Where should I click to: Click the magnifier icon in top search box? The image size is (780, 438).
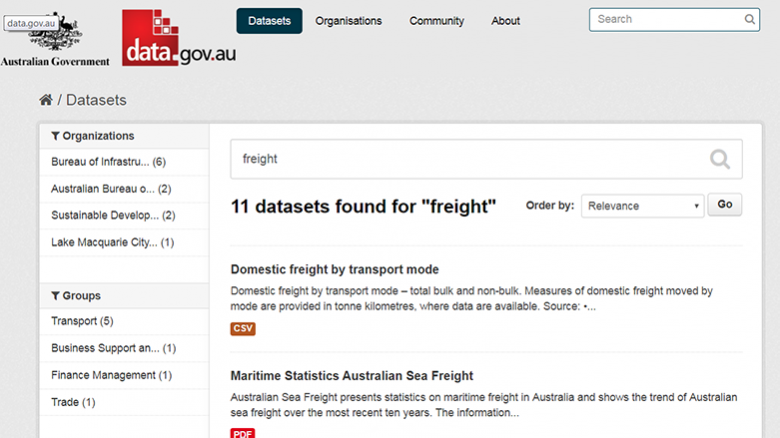[749, 19]
